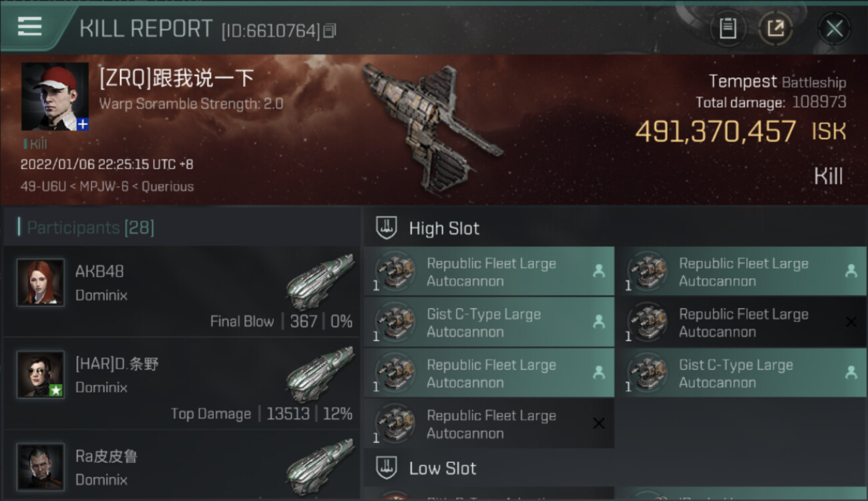Open the clipboard notes icon
Viewport: 868px width, 501px height.
[728, 28]
